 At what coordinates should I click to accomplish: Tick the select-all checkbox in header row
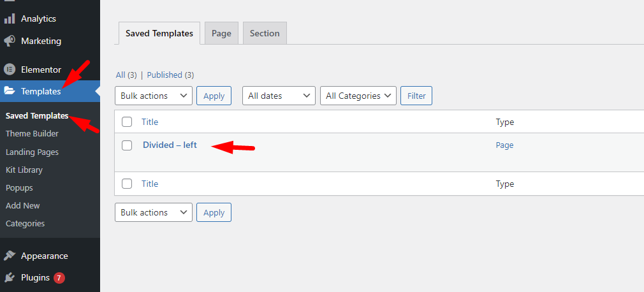(x=127, y=122)
